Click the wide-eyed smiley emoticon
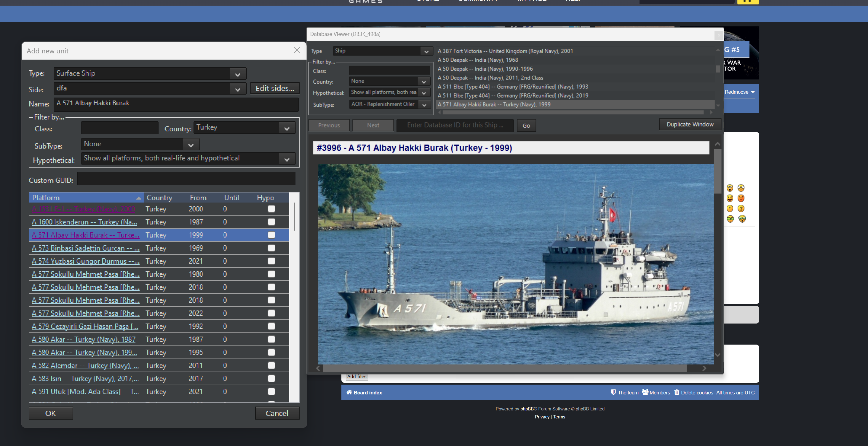Viewport: 868px width, 446px height. [730, 188]
